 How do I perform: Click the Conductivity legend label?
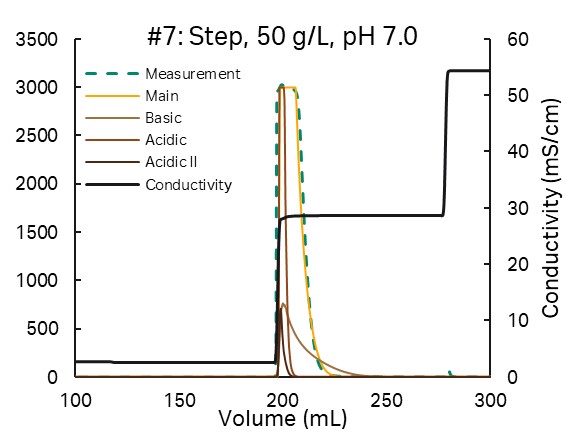[188, 185]
